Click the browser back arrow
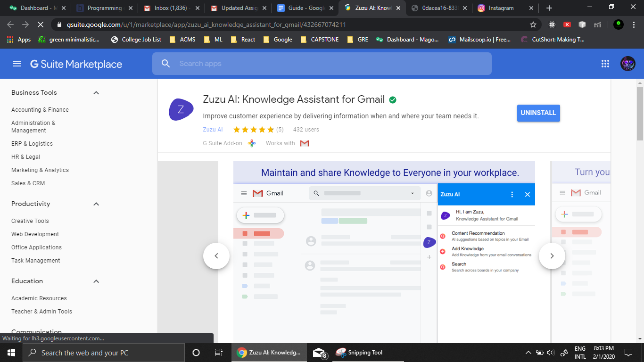This screenshot has height=362, width=644. coord(10,25)
